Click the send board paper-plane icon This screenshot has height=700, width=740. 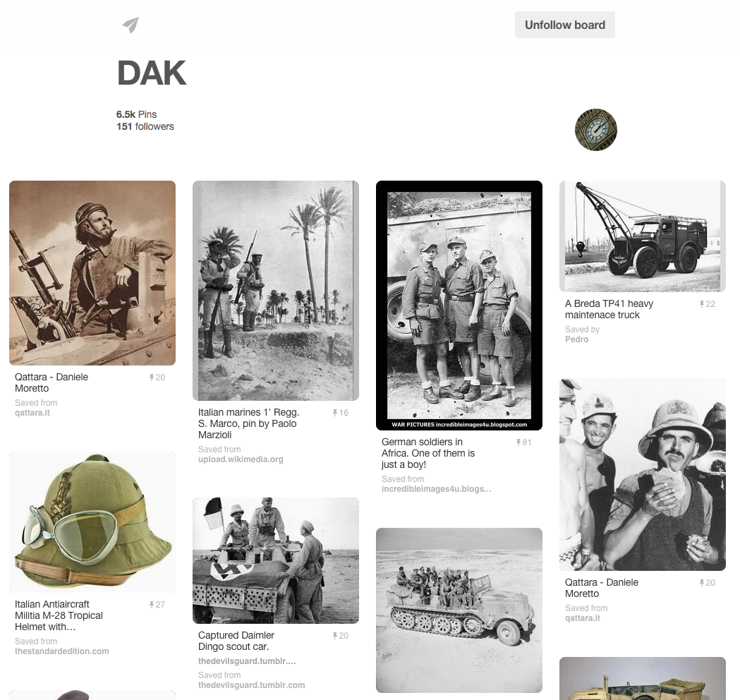(131, 25)
